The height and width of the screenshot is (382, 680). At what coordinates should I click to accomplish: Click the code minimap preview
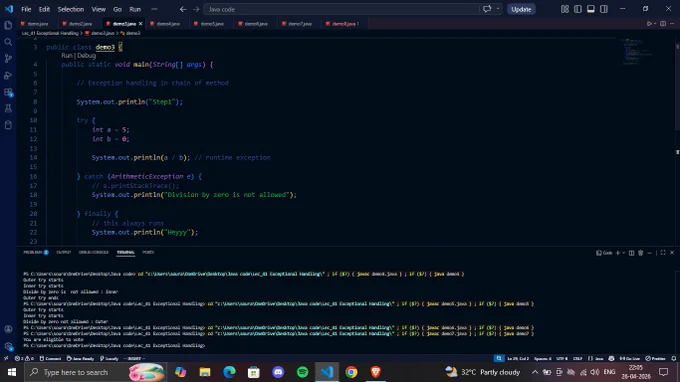636,51
